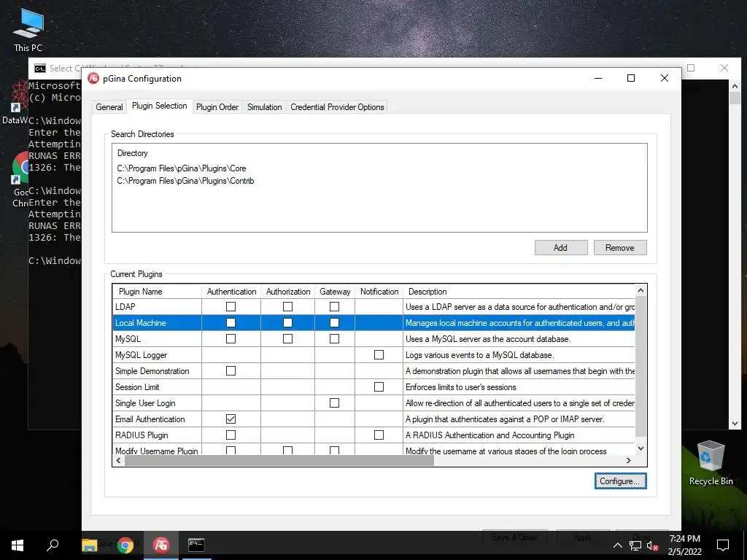Click the plugin list horizontal scrollbar thumb

point(279,461)
